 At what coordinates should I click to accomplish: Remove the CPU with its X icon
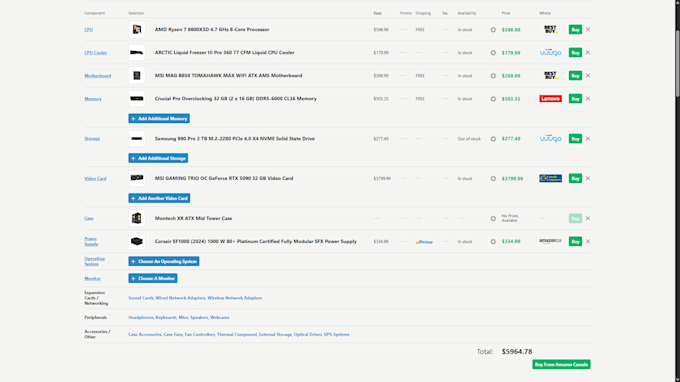pos(588,29)
